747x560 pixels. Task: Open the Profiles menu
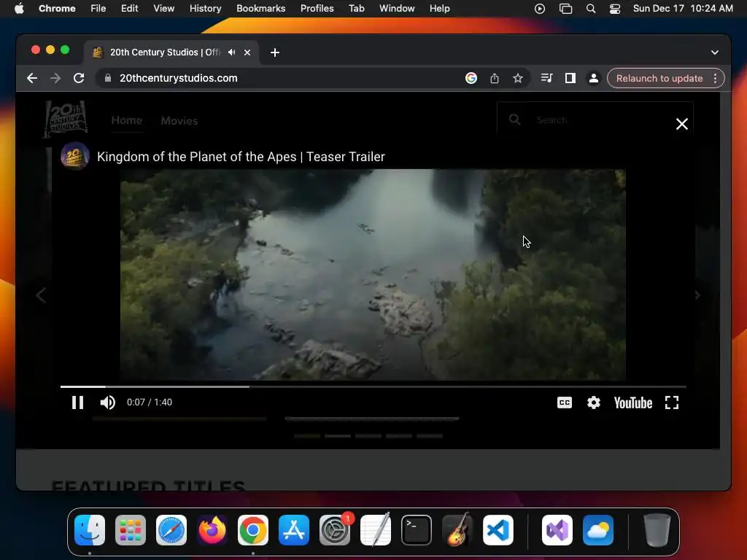click(317, 9)
